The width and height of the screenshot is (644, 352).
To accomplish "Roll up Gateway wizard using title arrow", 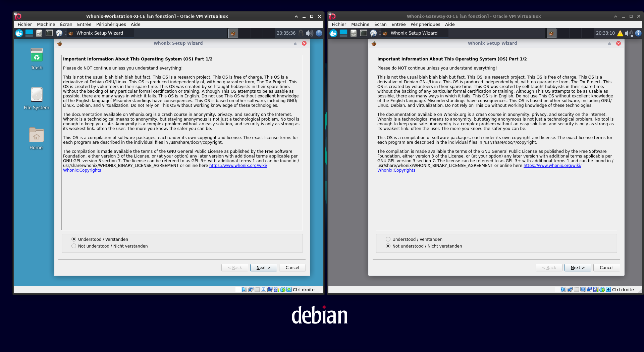I will click(x=609, y=43).
